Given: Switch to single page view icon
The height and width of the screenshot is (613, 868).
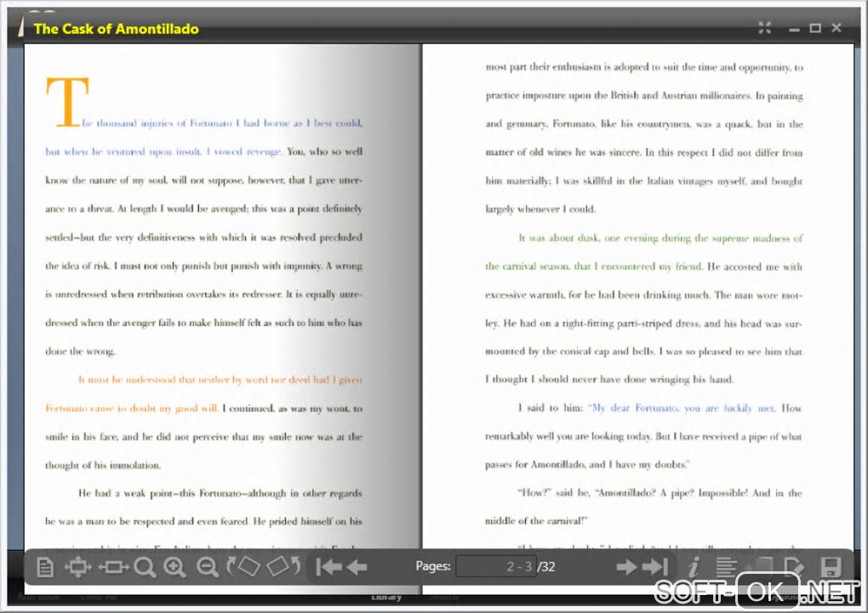Looking at the screenshot, I should coord(45,567).
